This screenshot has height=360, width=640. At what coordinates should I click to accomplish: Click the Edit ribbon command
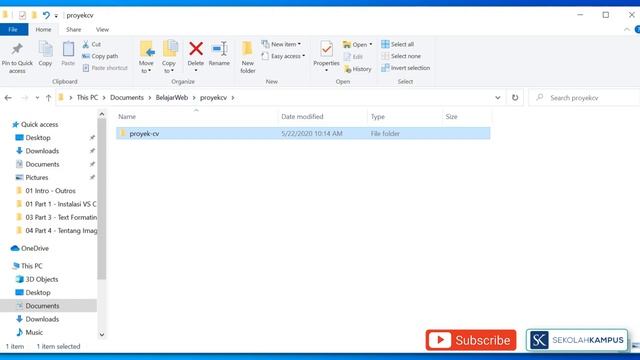pos(353,56)
